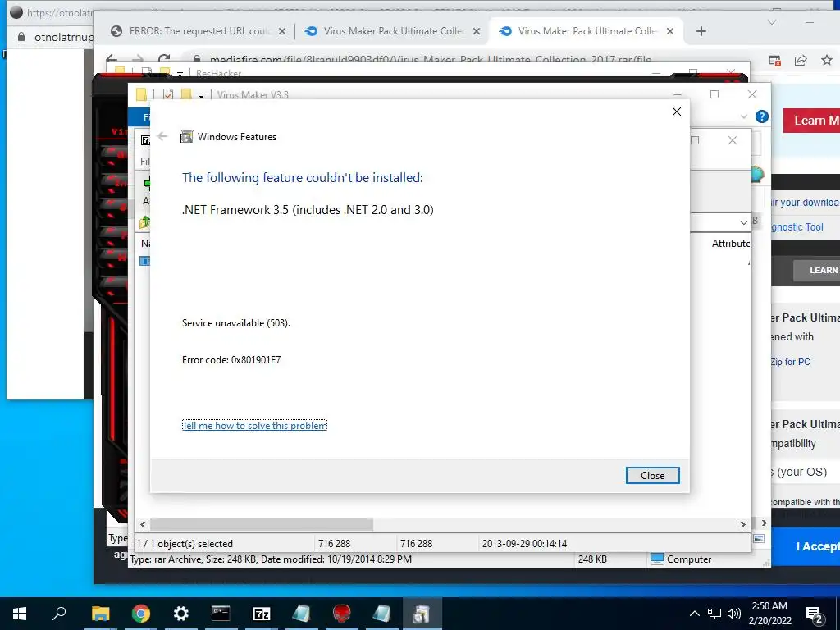
Task: Open network status tray icon
Action: coord(714,614)
